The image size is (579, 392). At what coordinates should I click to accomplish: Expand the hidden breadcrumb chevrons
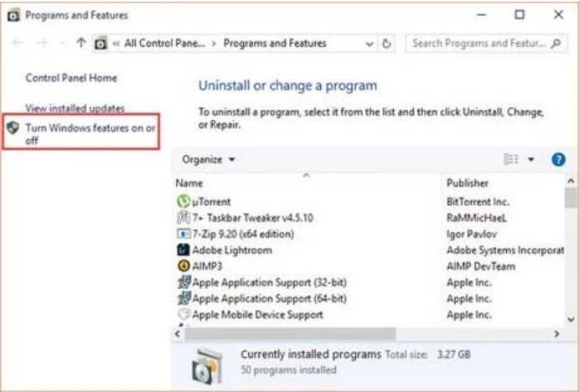116,44
